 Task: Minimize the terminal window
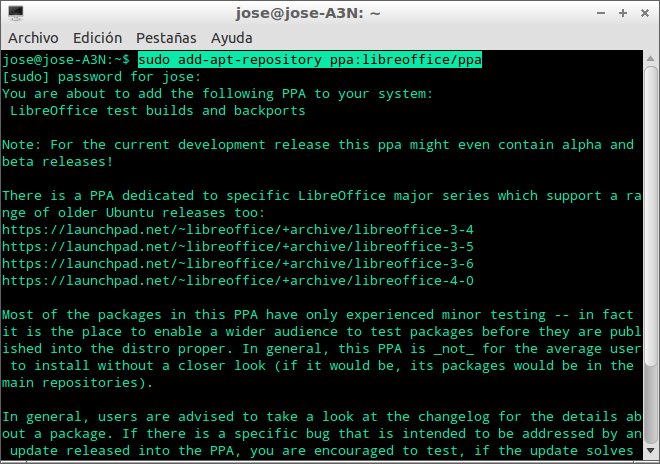(x=601, y=13)
